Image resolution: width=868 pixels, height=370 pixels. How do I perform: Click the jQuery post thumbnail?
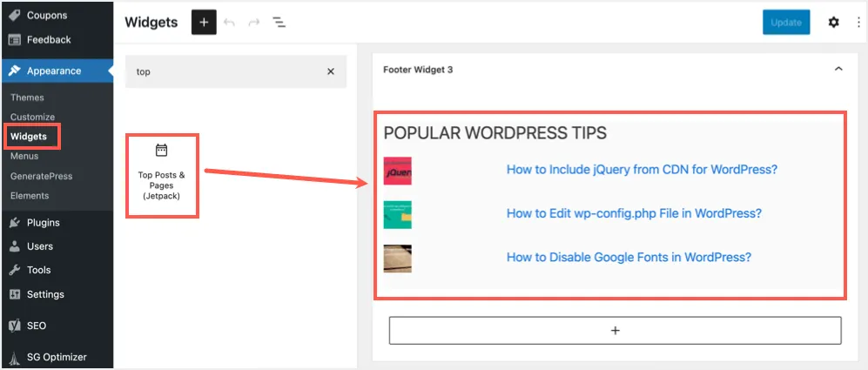coord(398,171)
